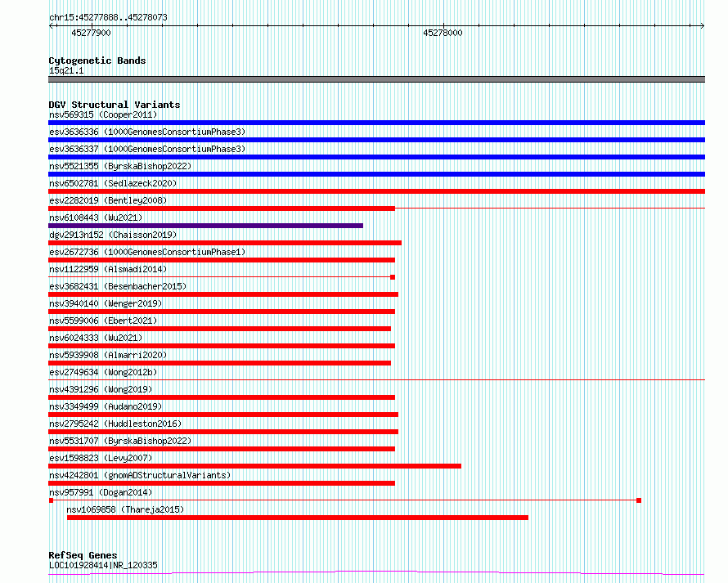
Task: Click the 45278000 ruler position
Action: pos(443,33)
